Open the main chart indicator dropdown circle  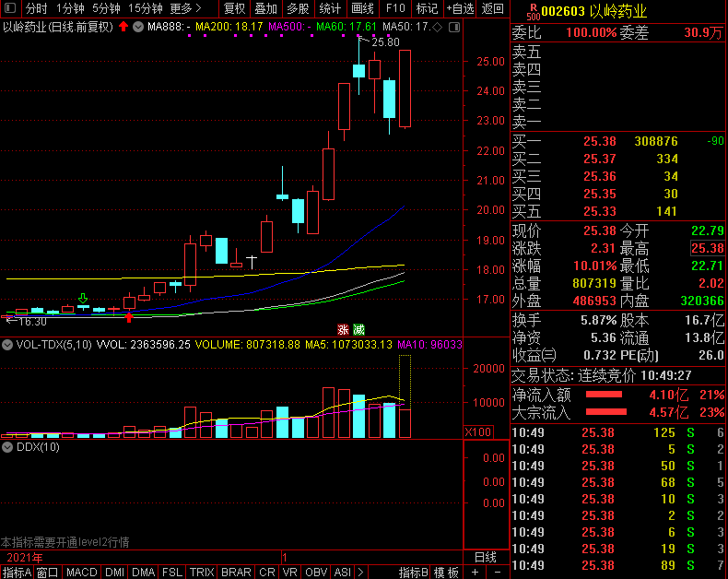point(138,27)
